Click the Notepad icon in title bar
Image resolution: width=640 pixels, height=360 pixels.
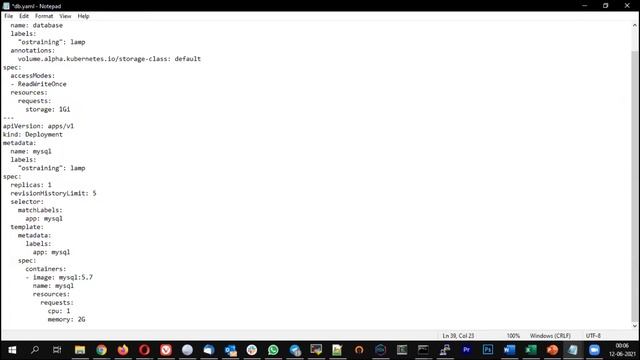(x=6, y=6)
